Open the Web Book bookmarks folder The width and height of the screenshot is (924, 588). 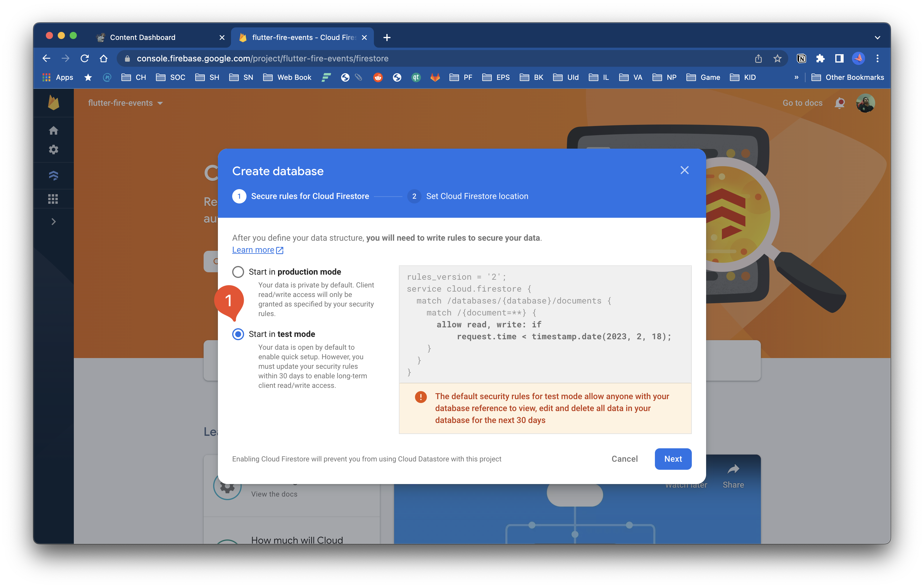point(287,77)
